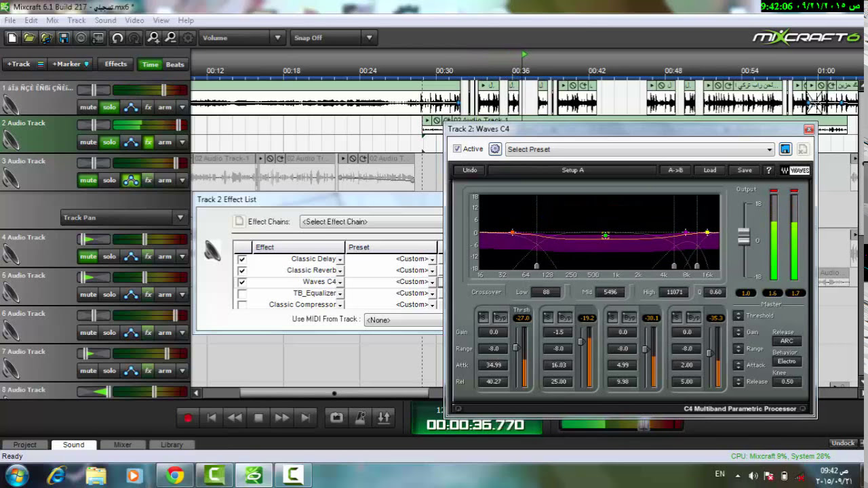Save the project with floppy disk icon
The image size is (868, 488).
point(64,38)
